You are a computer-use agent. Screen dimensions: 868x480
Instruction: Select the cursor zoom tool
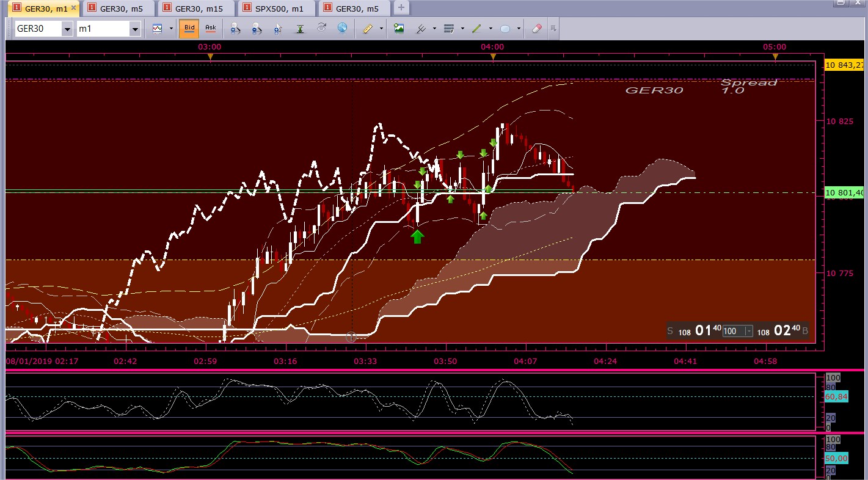pyautogui.click(x=278, y=28)
